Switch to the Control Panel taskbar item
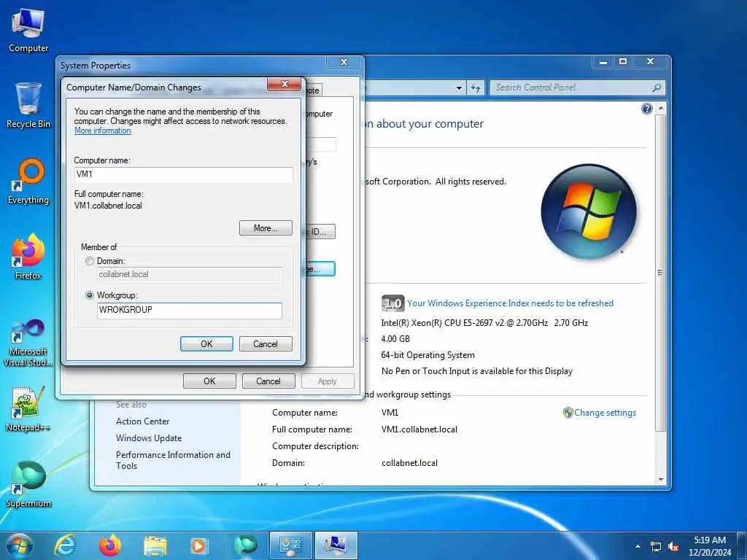This screenshot has width=747, height=560. click(290, 545)
